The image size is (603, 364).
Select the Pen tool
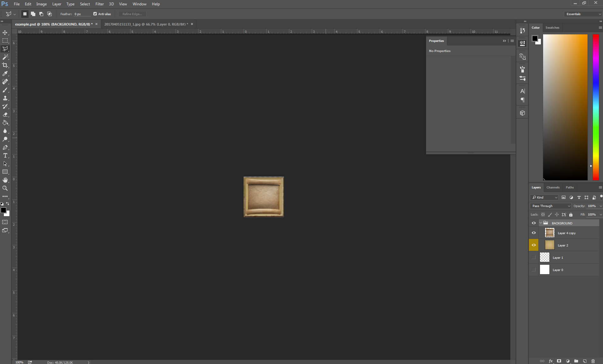(5, 147)
